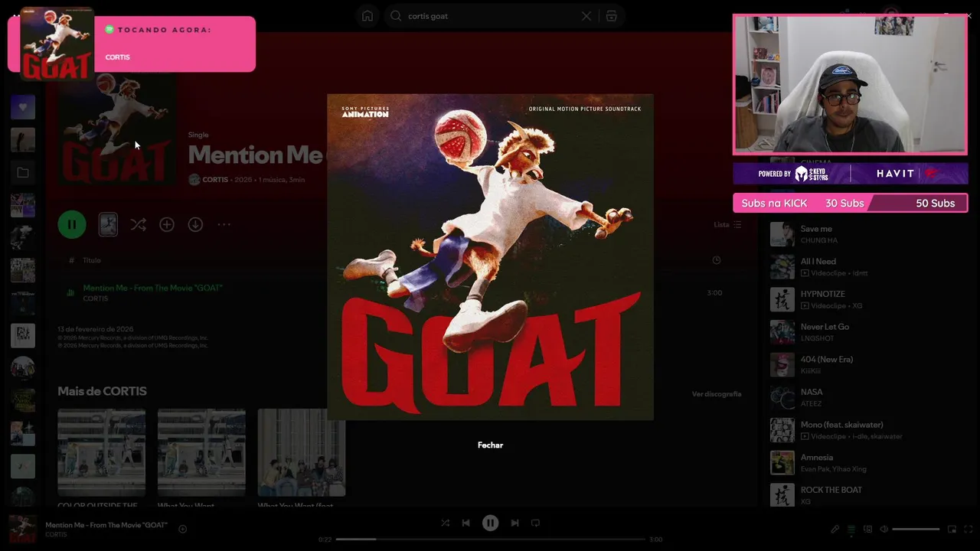Screen dimensions: 980x551
Task: Add the single to your library
Action: (x=167, y=224)
